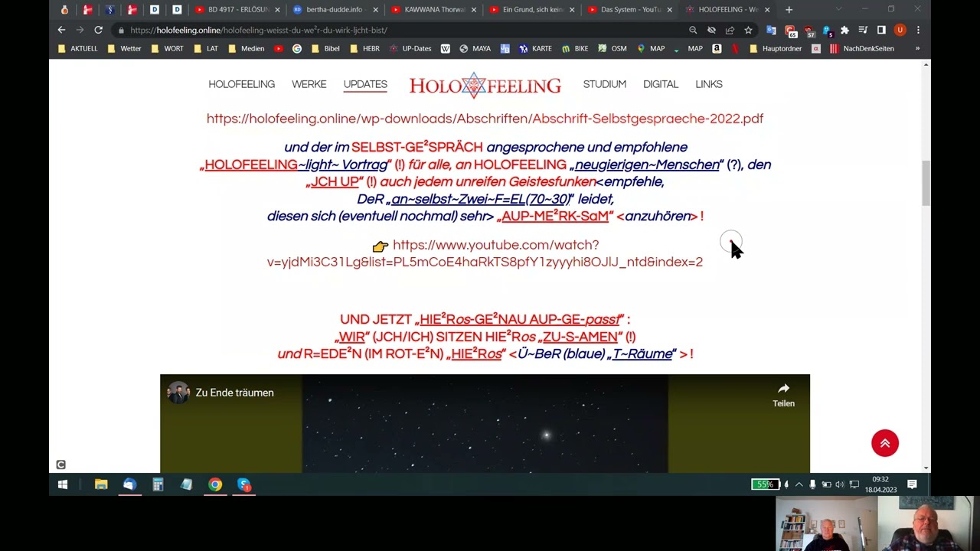Image resolution: width=980 pixels, height=551 pixels.
Task: Click the red scroll-to-top button
Action: tap(884, 443)
